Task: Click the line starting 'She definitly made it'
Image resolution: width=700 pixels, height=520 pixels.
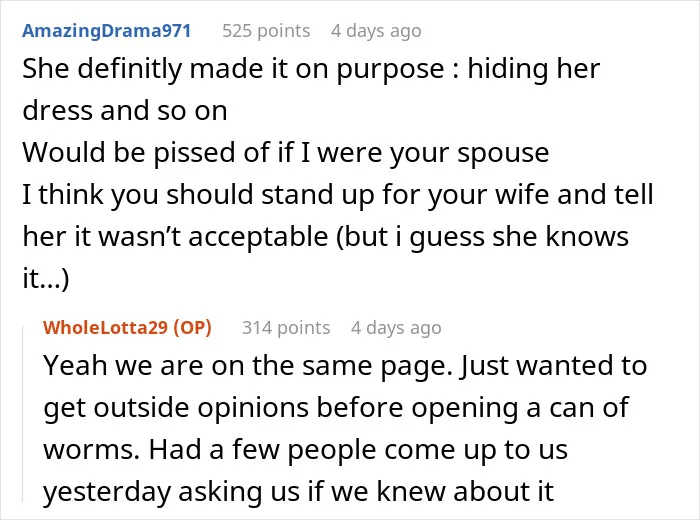Action: [x=311, y=69]
